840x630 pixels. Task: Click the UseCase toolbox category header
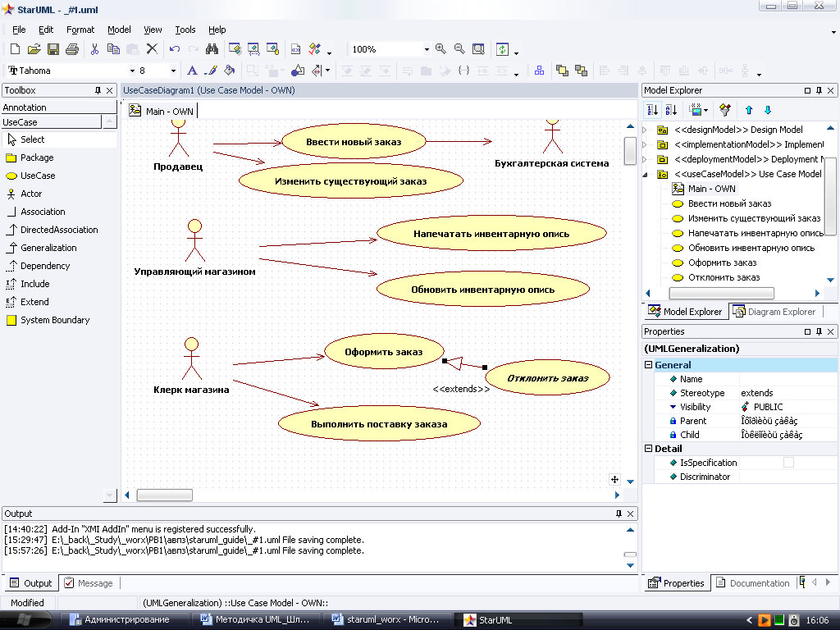tap(51, 122)
